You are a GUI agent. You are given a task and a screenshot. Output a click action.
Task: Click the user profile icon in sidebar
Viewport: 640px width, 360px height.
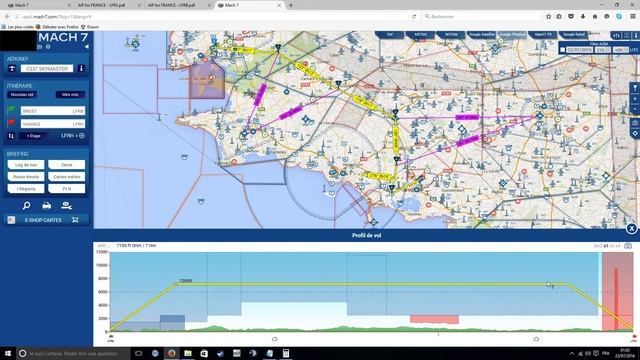pos(67,206)
